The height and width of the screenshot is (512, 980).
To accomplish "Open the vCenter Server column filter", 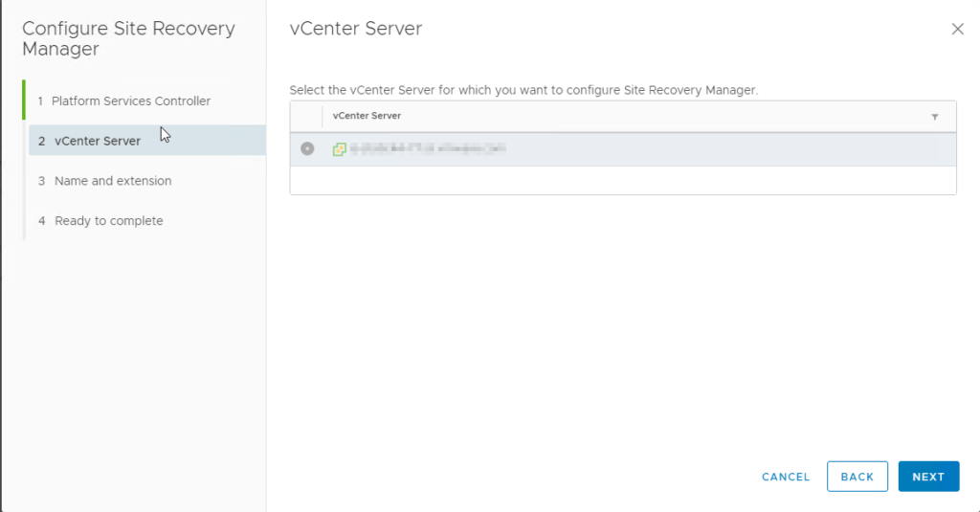I will [934, 117].
